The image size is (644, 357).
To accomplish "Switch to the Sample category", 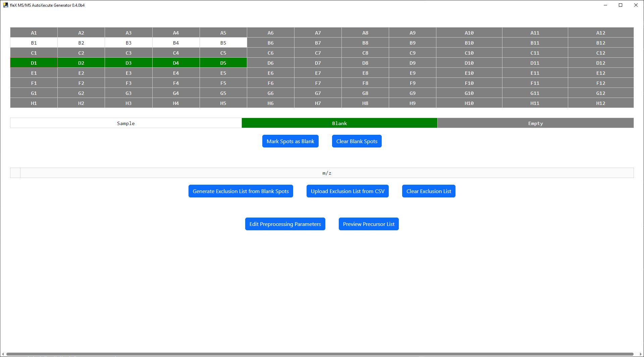I will [x=126, y=123].
